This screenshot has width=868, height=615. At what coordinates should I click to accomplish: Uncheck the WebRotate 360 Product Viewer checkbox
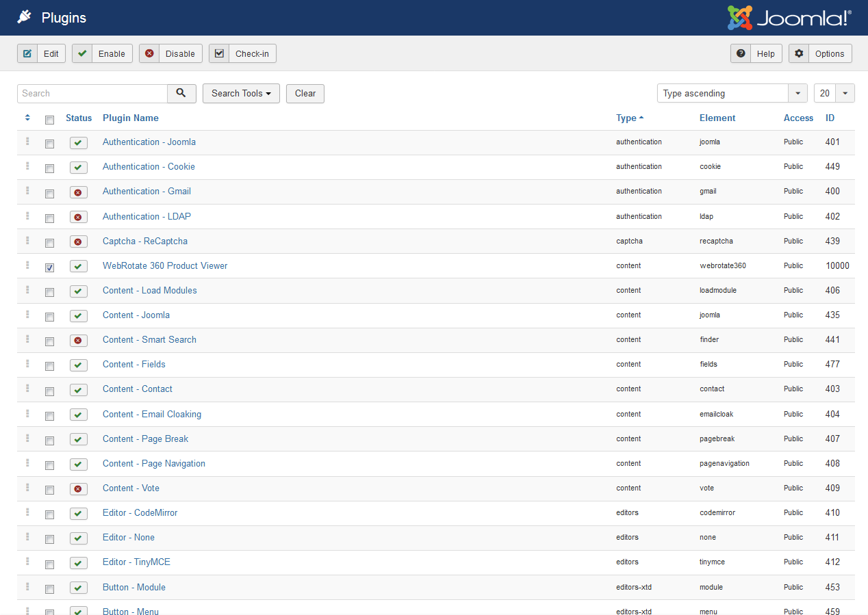pos(49,267)
